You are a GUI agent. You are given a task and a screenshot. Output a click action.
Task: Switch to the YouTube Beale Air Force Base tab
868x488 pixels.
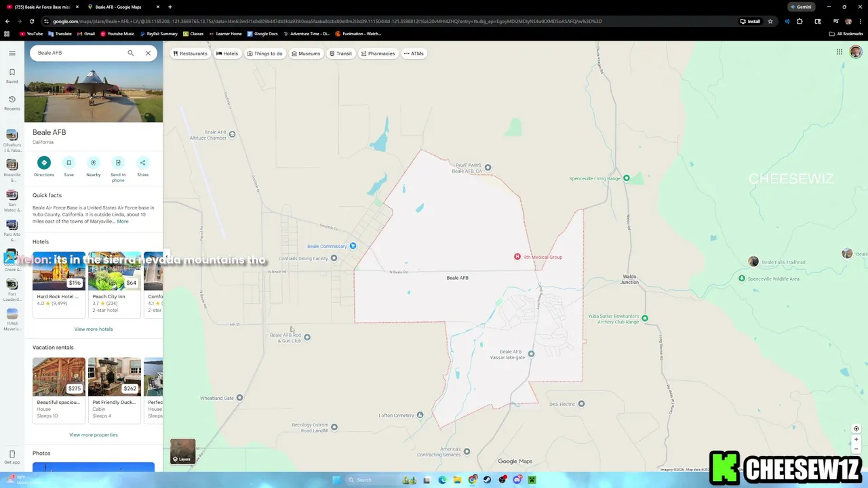tap(42, 7)
